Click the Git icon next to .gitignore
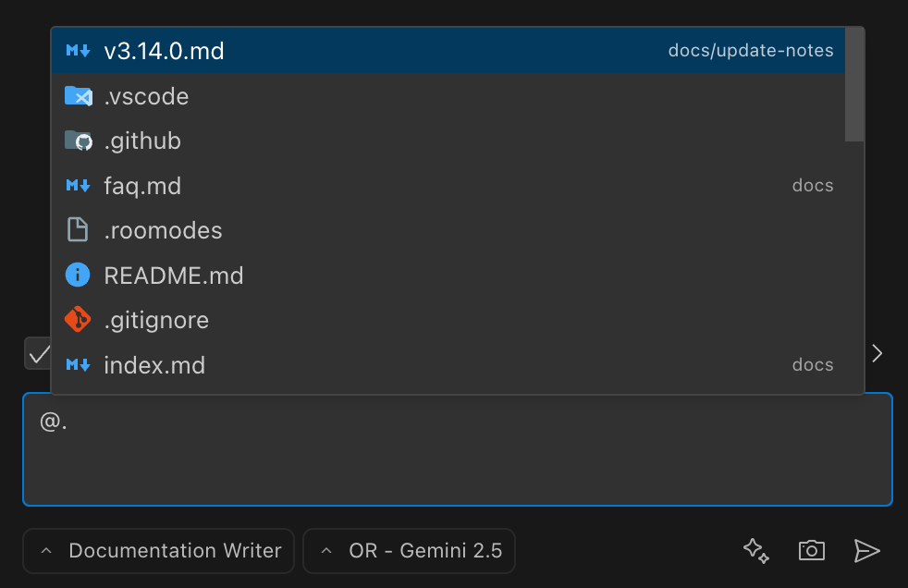Image resolution: width=908 pixels, height=588 pixels. tap(78, 320)
